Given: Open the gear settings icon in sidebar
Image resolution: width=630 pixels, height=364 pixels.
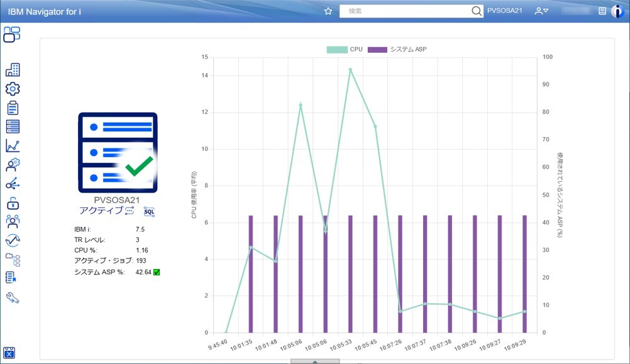Looking at the screenshot, I should click(x=13, y=89).
